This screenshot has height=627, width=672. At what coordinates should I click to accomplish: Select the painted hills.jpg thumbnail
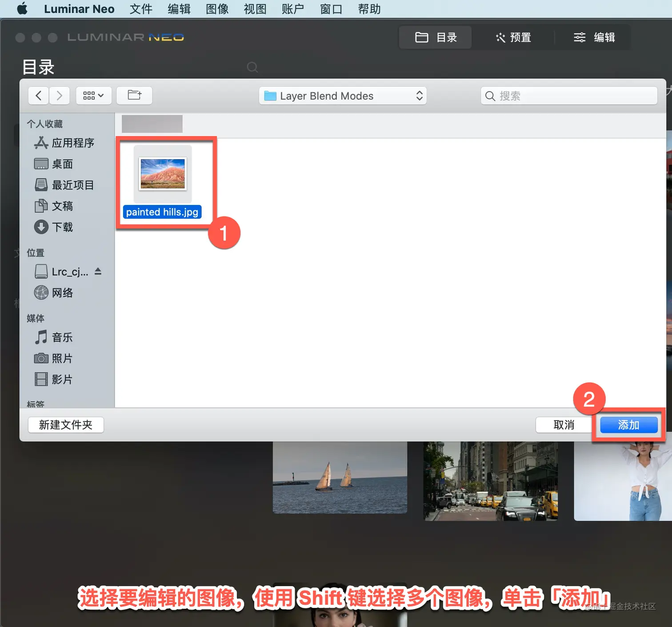point(163,174)
